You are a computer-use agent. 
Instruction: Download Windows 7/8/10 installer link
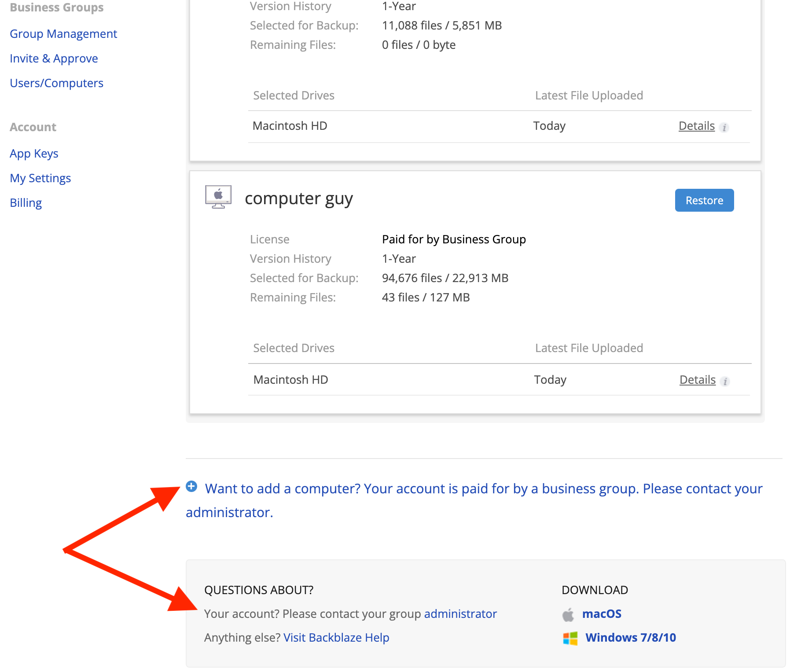[631, 637]
